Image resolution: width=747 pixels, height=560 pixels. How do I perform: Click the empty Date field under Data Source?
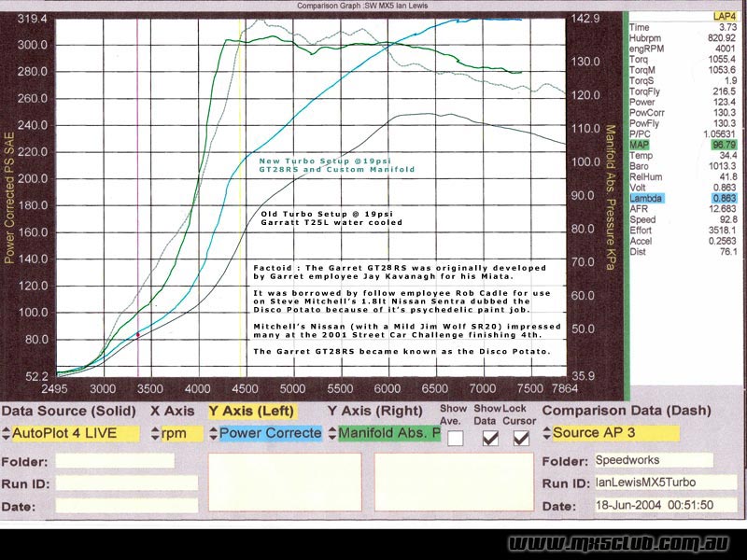(126, 505)
